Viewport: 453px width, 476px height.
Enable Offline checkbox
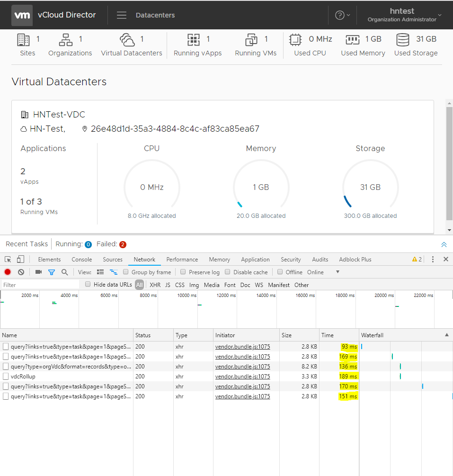280,272
